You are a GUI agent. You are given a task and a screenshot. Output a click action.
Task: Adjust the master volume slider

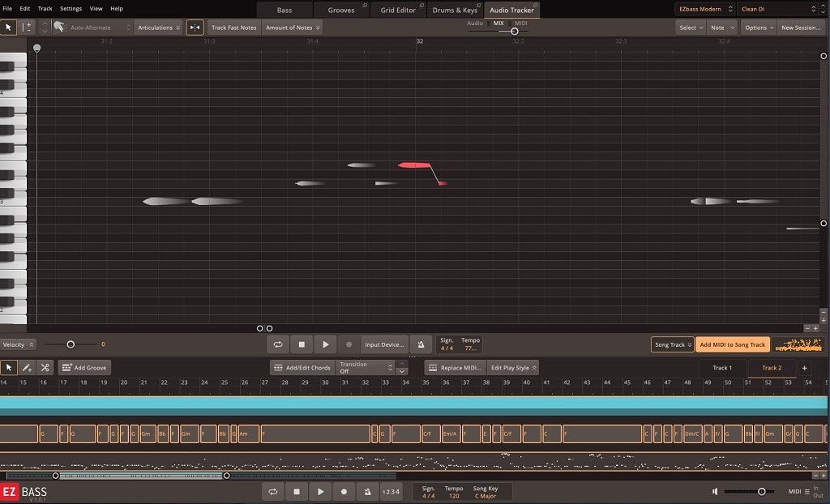click(x=762, y=492)
